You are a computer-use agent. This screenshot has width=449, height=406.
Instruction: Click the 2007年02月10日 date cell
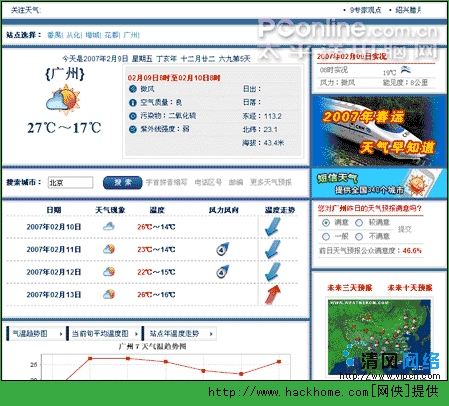[x=54, y=227]
